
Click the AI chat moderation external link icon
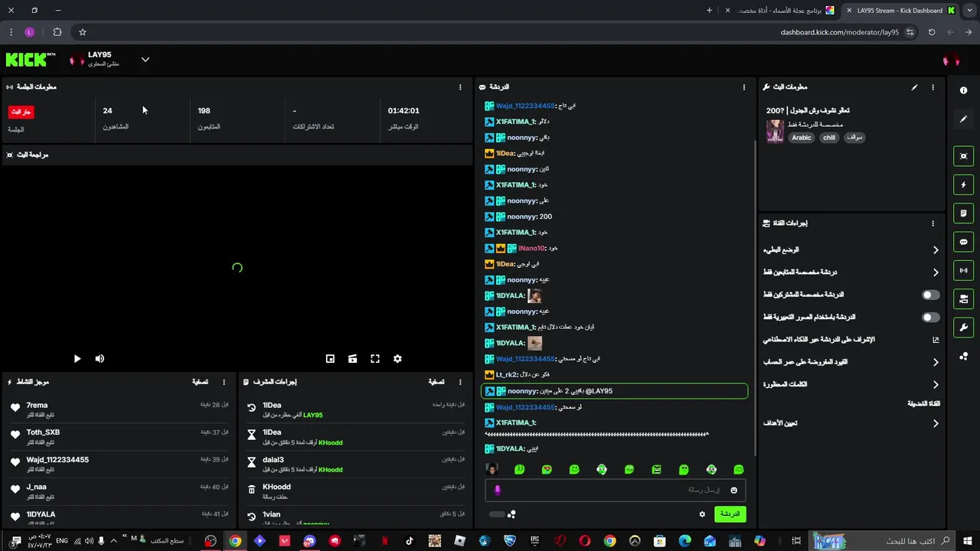[x=935, y=340]
